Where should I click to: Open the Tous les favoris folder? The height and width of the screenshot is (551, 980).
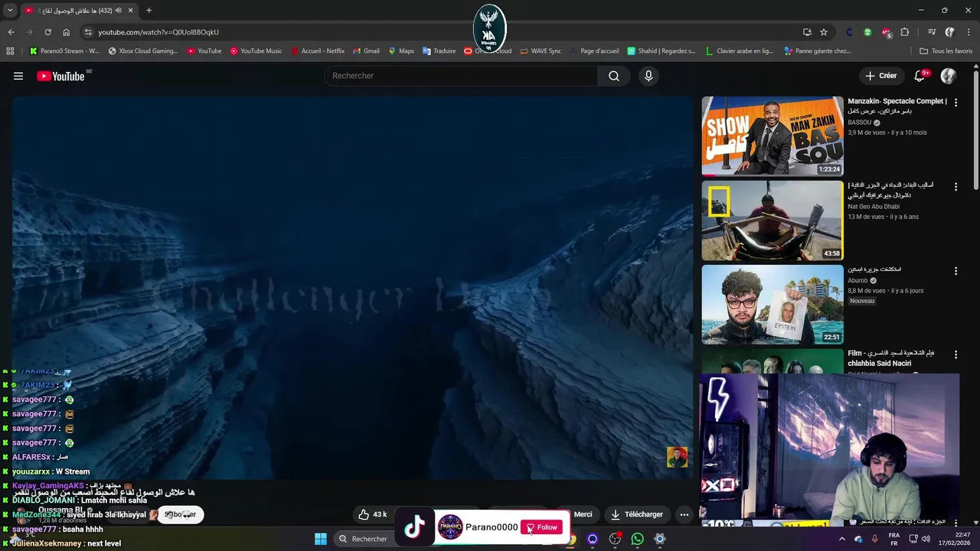[x=946, y=51]
